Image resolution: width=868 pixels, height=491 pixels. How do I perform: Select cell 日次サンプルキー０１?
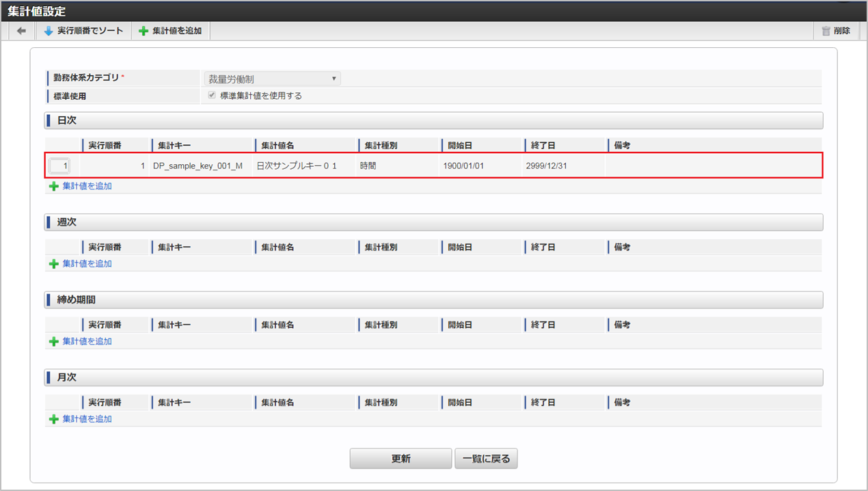(x=297, y=166)
